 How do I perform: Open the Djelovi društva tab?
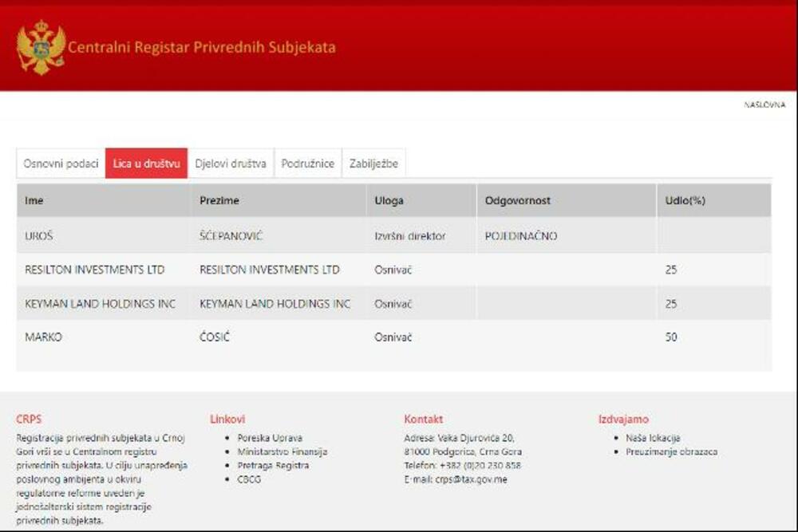[x=231, y=164]
